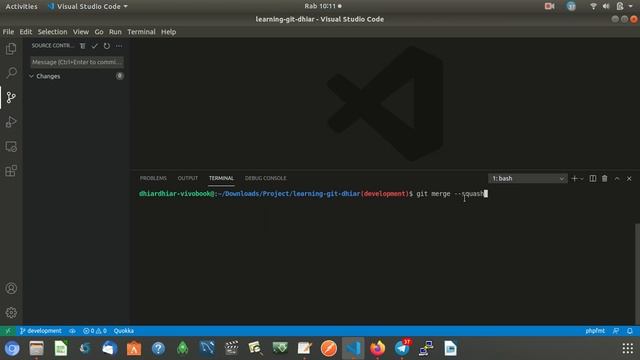Open the Remote Explorer view
The height and width of the screenshot is (360, 640).
click(11, 146)
